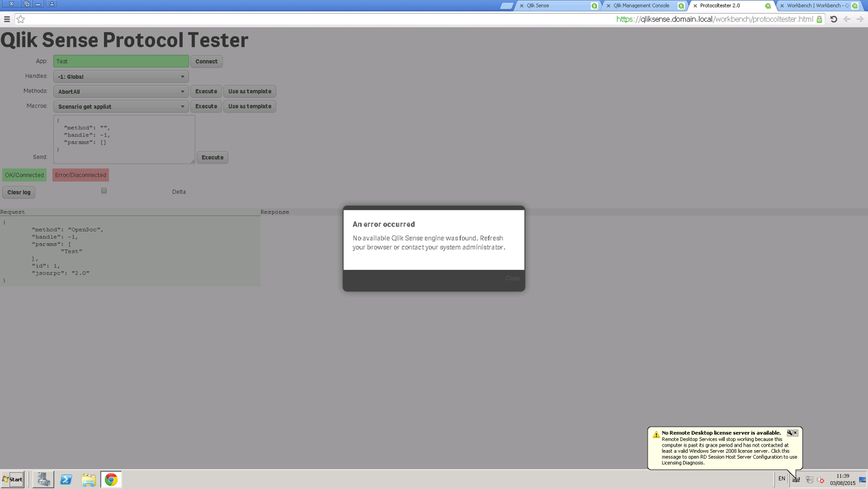The image size is (868, 489).
Task: Open the Chrome hamburger menu
Action: click(x=7, y=19)
